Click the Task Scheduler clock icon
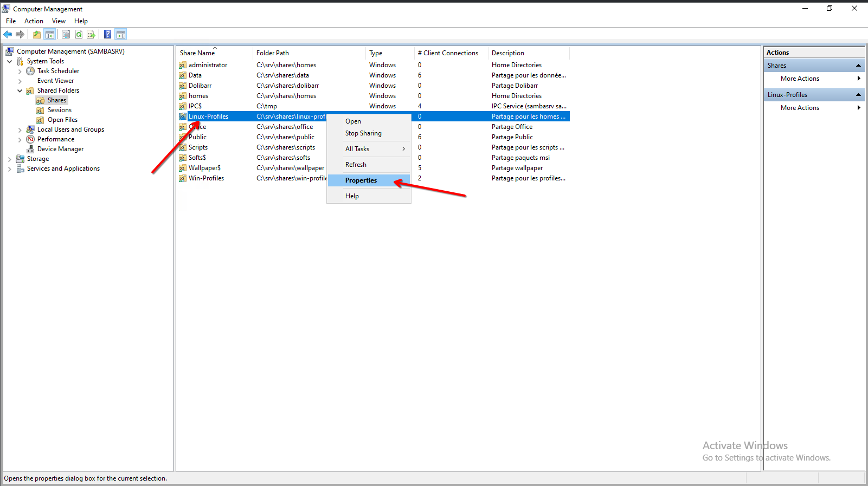 point(30,71)
